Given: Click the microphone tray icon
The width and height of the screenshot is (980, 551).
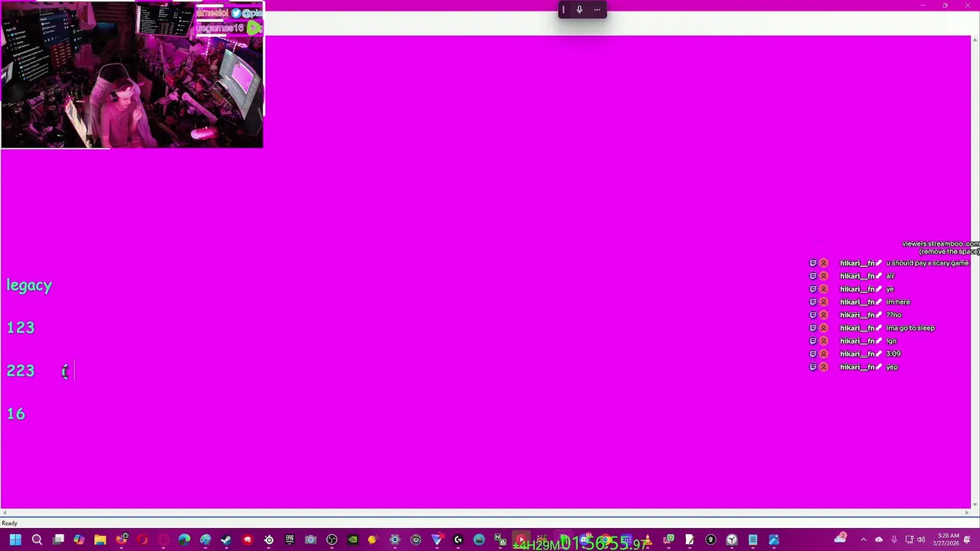Looking at the screenshot, I should tap(893, 540).
